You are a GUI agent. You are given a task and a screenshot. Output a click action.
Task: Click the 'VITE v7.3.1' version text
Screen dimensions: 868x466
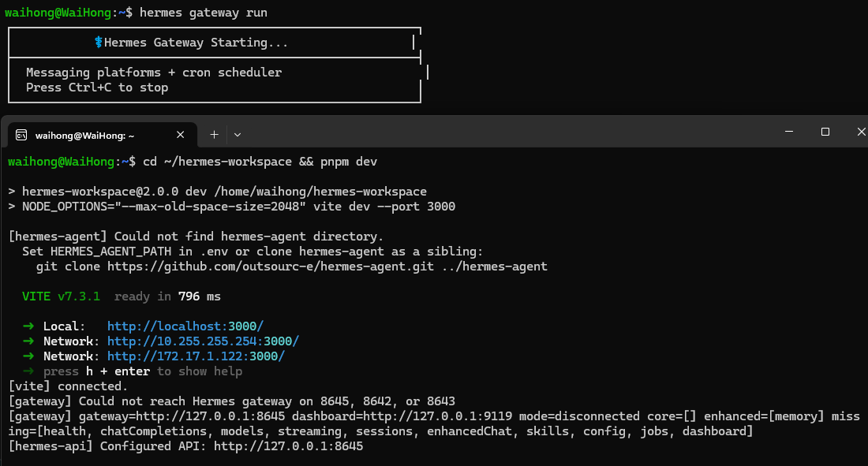(61, 296)
